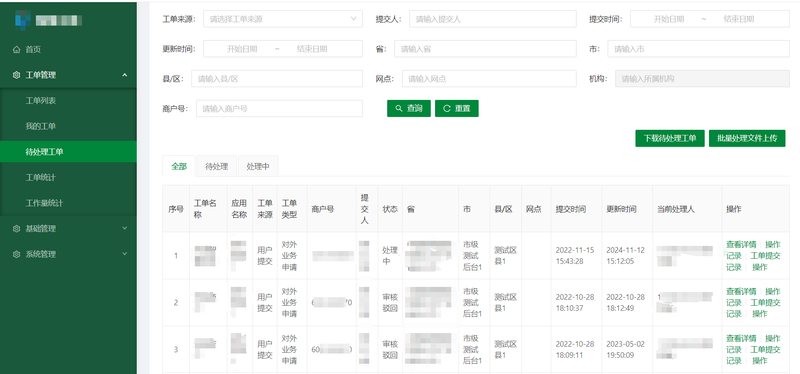The image size is (800, 374).
Task: Click the 审核驳回 status in row 2
Action: coord(390,303)
